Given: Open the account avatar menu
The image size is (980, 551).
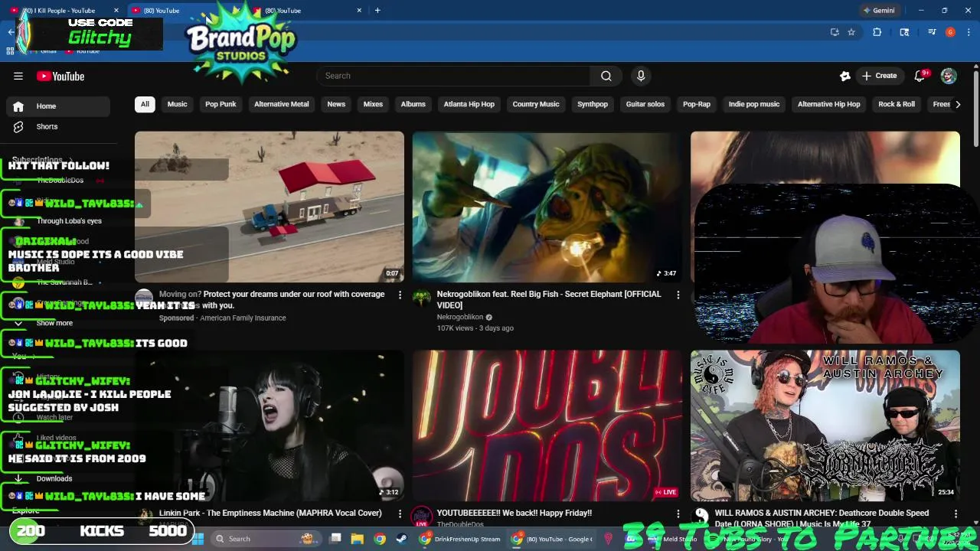Looking at the screenshot, I should pos(949,76).
